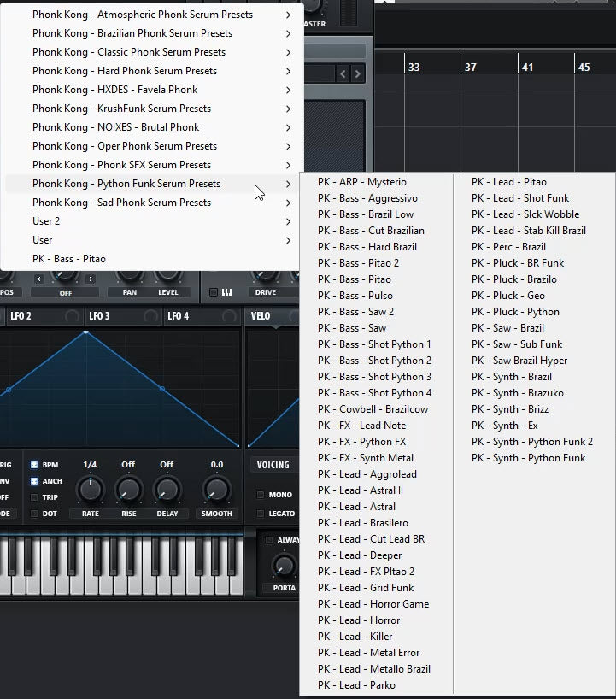Click the LFO Rate knob

[x=90, y=490]
